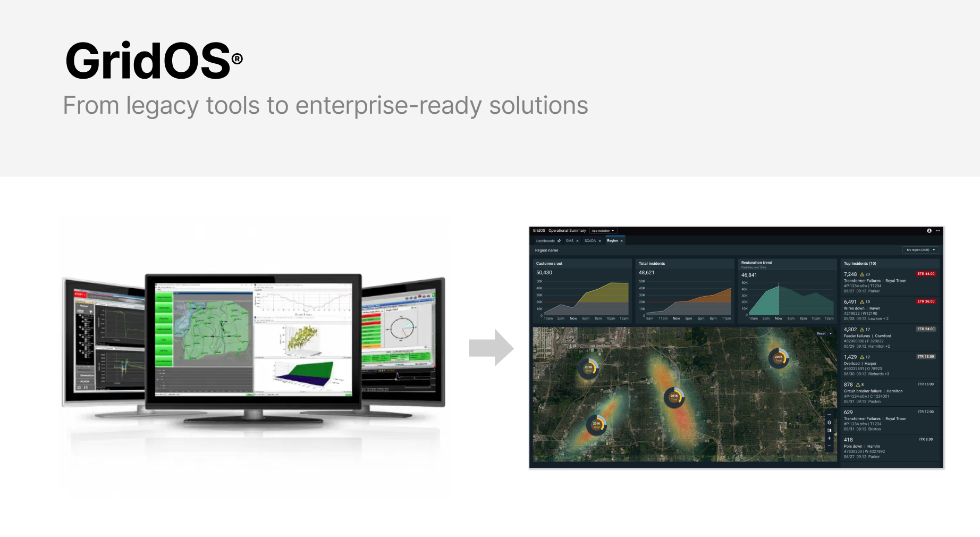Viewport: 980px width, 537px height.
Task: Switch to the OMS tab
Action: tap(570, 241)
